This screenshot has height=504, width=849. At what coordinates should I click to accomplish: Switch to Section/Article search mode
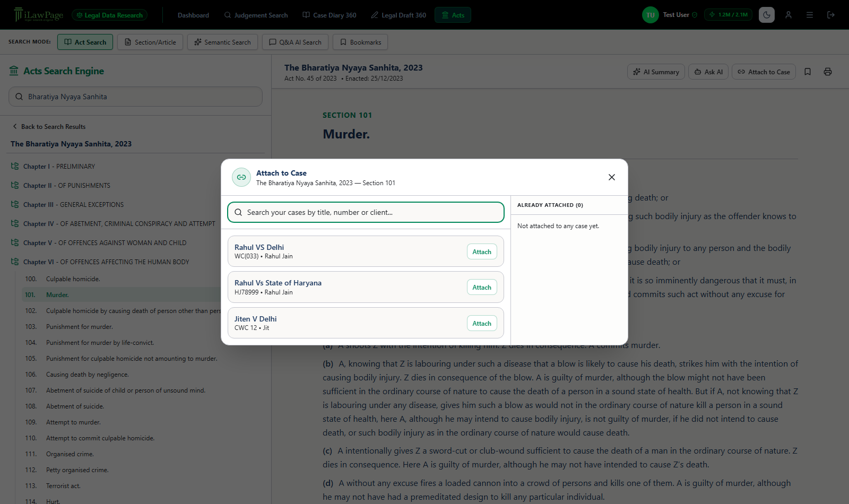[150, 42]
